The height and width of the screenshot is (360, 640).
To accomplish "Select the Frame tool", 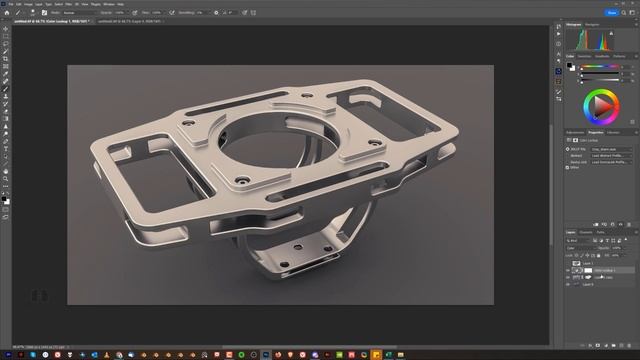I will (x=5, y=67).
